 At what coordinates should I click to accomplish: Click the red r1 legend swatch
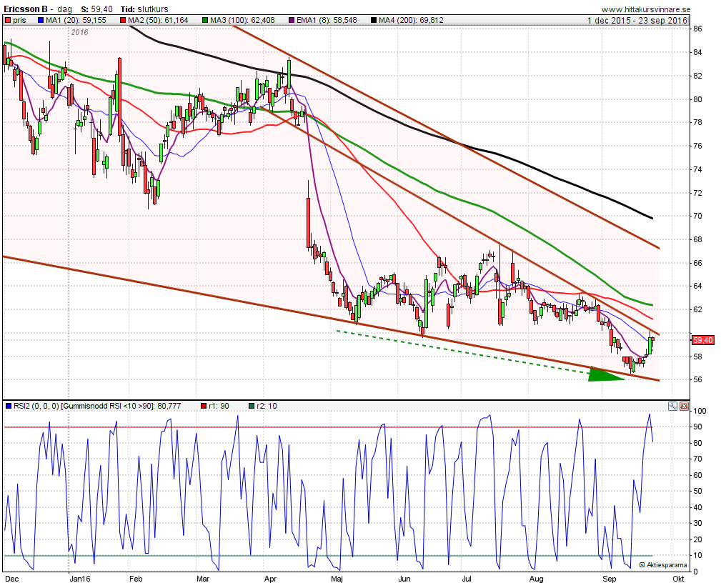tap(203, 406)
